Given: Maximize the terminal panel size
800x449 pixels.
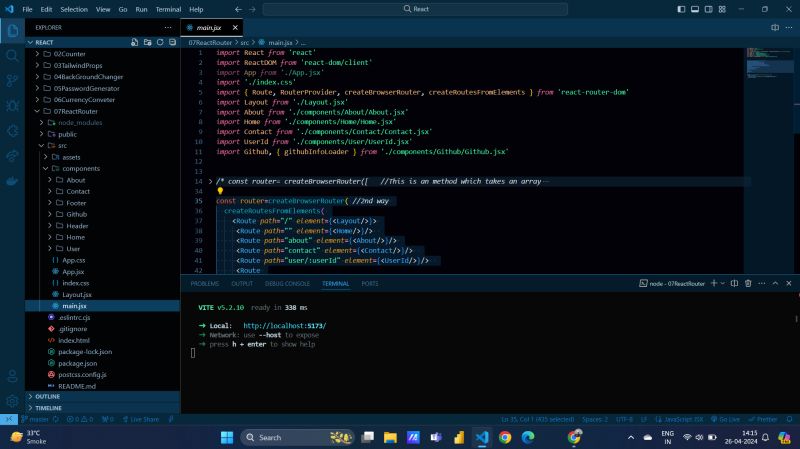Looking at the screenshot, I should 775,283.
